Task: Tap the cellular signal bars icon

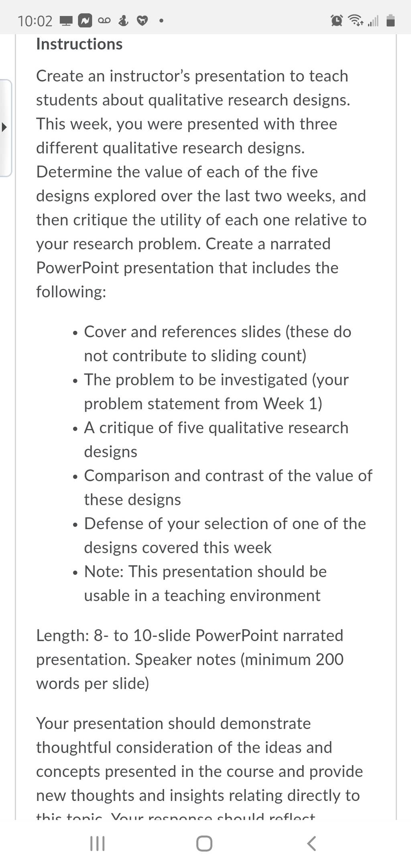Action: (x=373, y=21)
